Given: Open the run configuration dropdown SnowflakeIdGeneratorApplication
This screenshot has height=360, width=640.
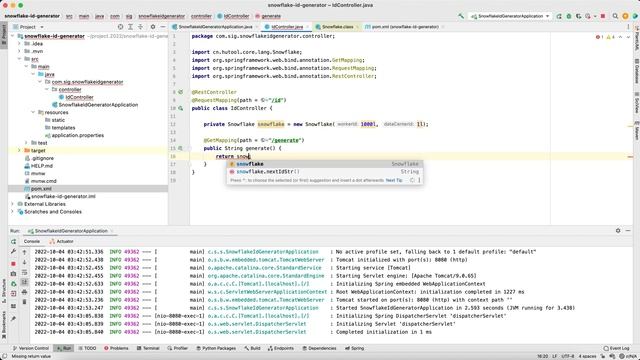Looking at the screenshot, I should (x=510, y=16).
